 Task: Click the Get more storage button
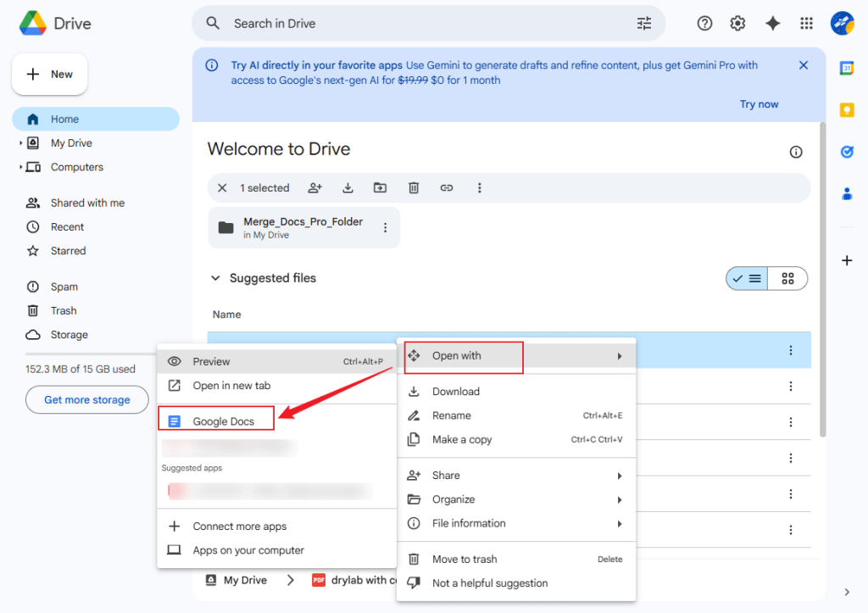[x=86, y=399]
